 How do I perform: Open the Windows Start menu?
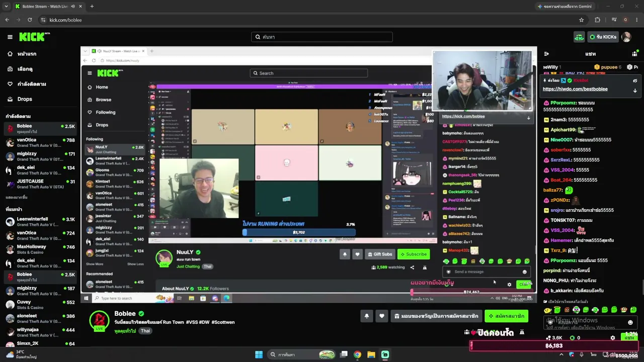(259, 354)
